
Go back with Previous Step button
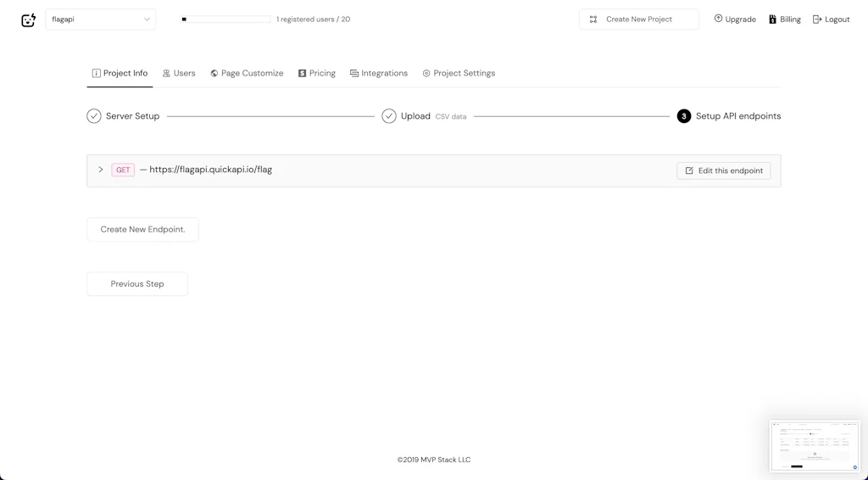137,284
